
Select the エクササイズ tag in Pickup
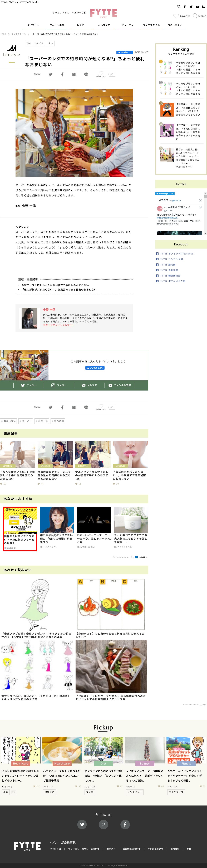(176, 792)
